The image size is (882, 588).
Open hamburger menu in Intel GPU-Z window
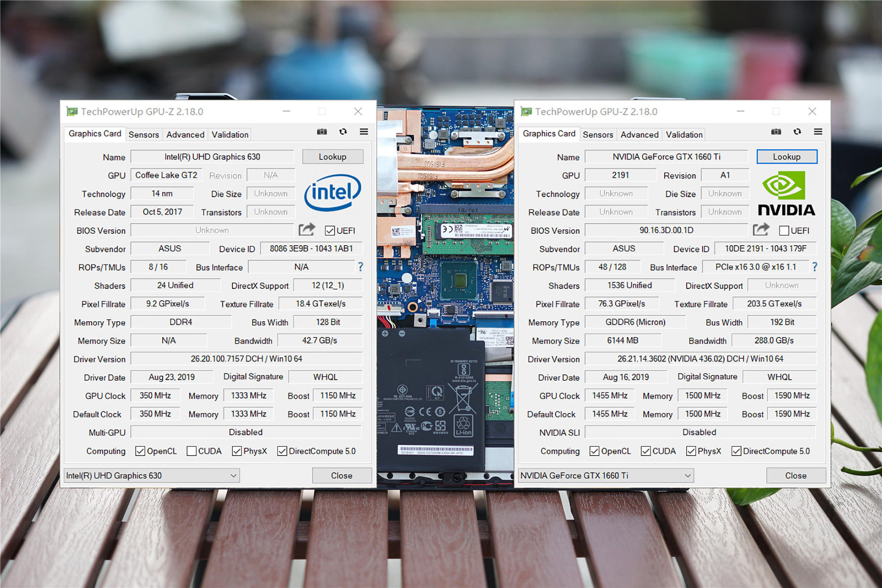(x=364, y=132)
